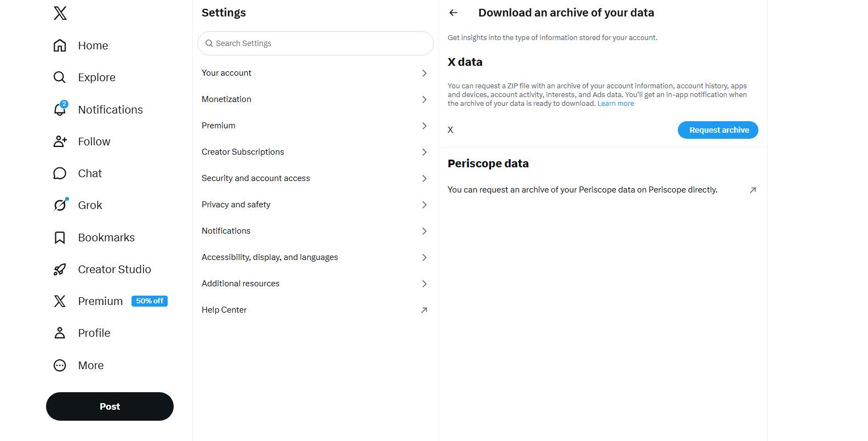Image resolution: width=868 pixels, height=441 pixels.
Task: Click the Follow label in sidebar
Action: coord(94,142)
